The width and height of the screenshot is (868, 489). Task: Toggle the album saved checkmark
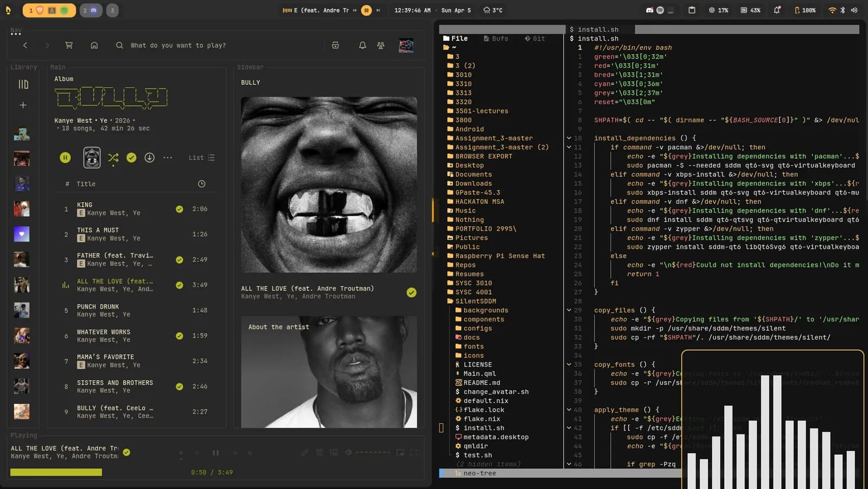tap(131, 157)
